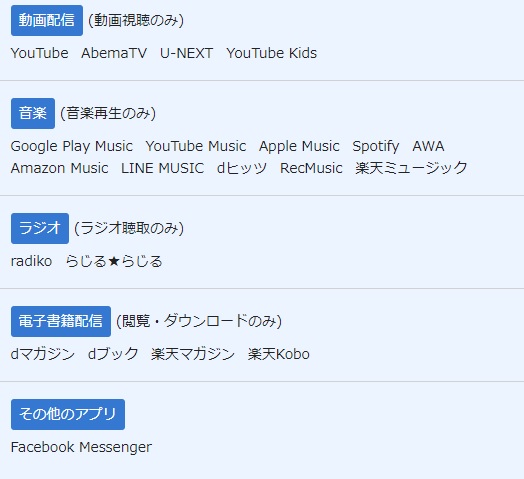The height and width of the screenshot is (479, 524).
Task: Select LINE MUSIC entry
Action: [162, 168]
